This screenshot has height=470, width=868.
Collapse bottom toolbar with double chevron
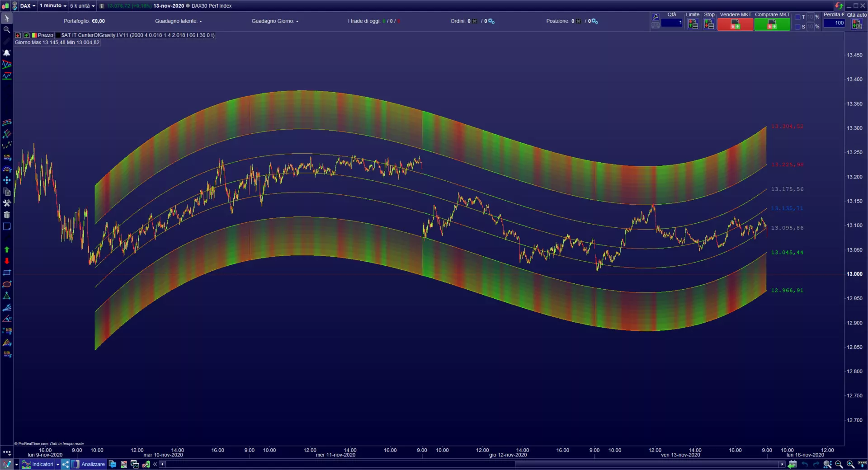pos(155,464)
